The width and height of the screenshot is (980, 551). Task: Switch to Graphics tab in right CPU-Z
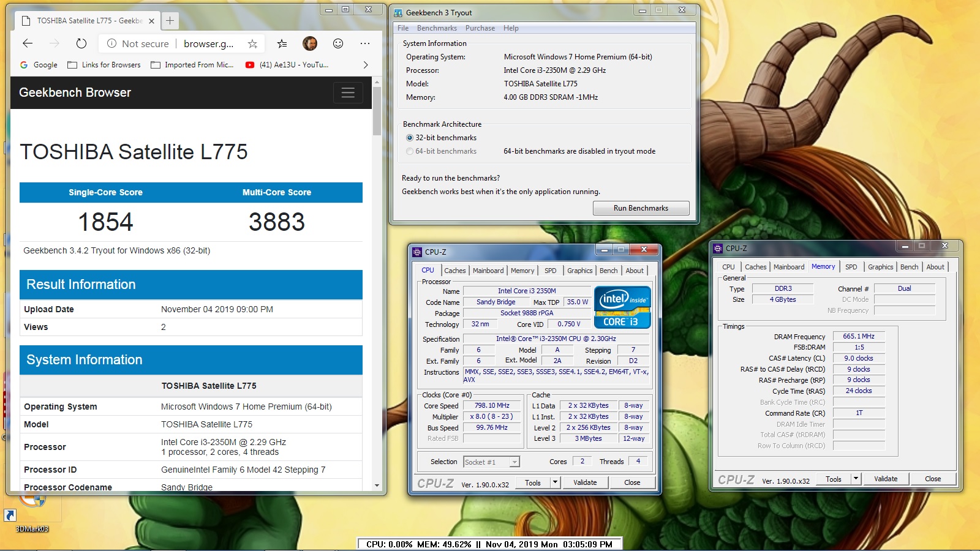tap(880, 267)
